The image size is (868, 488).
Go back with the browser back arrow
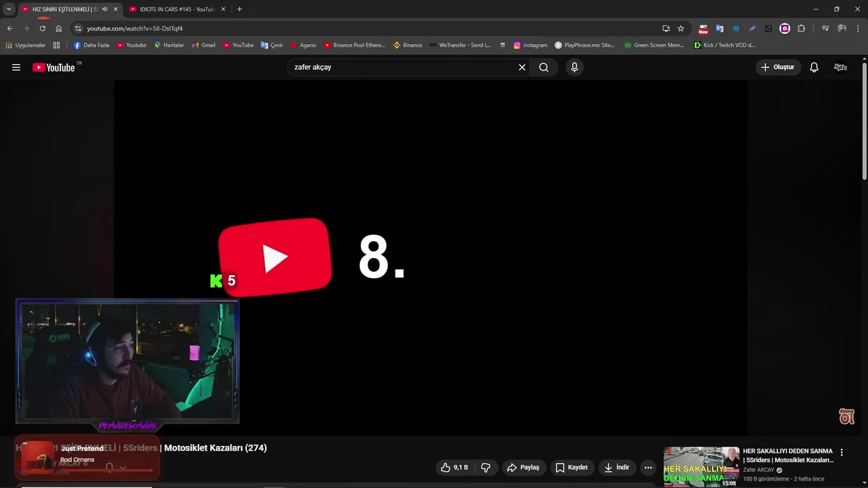[x=9, y=28]
